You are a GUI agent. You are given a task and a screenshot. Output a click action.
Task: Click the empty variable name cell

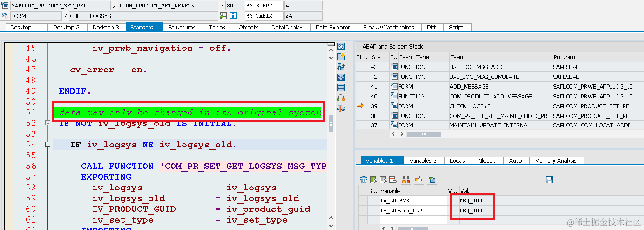413,220
